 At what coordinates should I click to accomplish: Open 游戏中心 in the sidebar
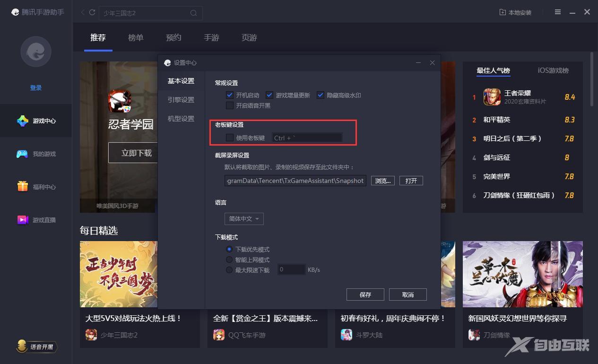36,121
